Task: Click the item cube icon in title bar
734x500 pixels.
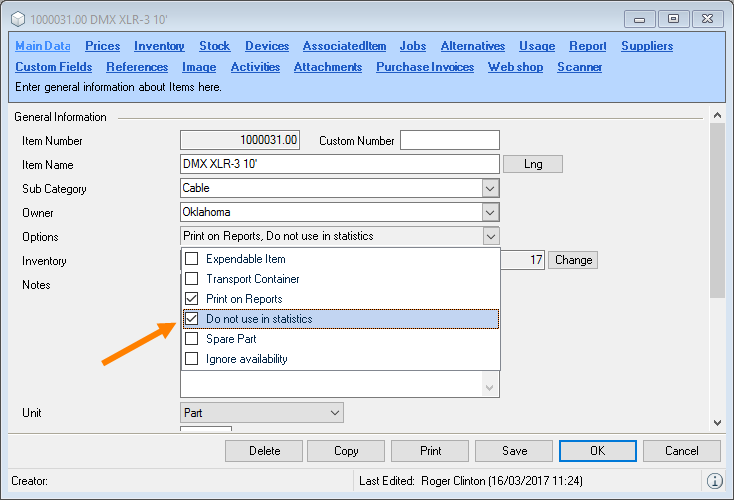Action: click(x=19, y=19)
